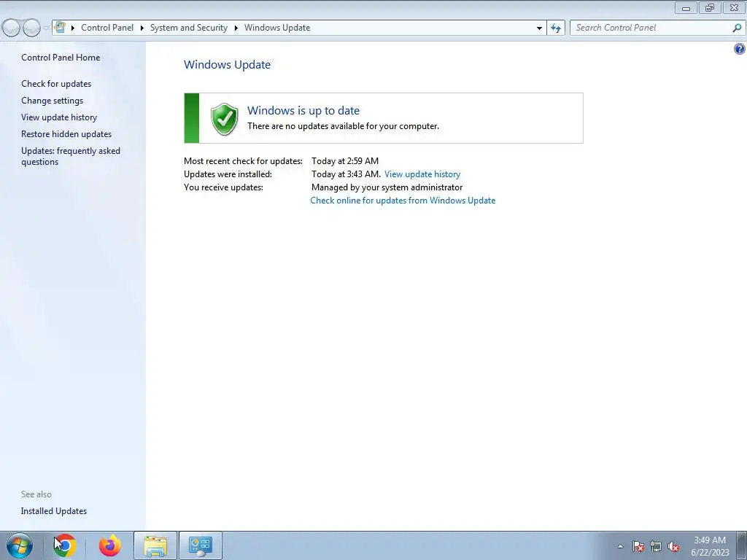This screenshot has height=560, width=747.
Task: Select Control Panel in the breadcrumb
Action: 107,28
